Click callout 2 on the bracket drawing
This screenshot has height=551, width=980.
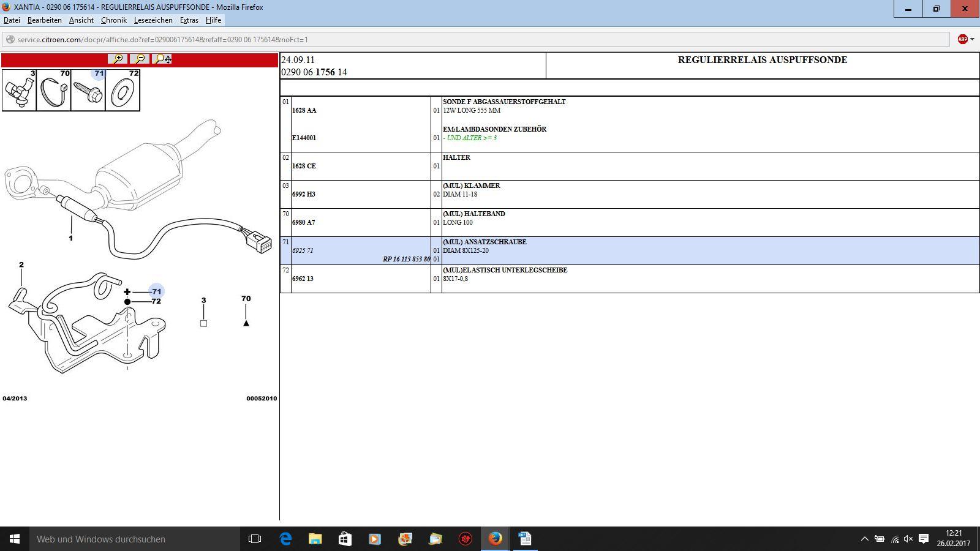click(21, 264)
